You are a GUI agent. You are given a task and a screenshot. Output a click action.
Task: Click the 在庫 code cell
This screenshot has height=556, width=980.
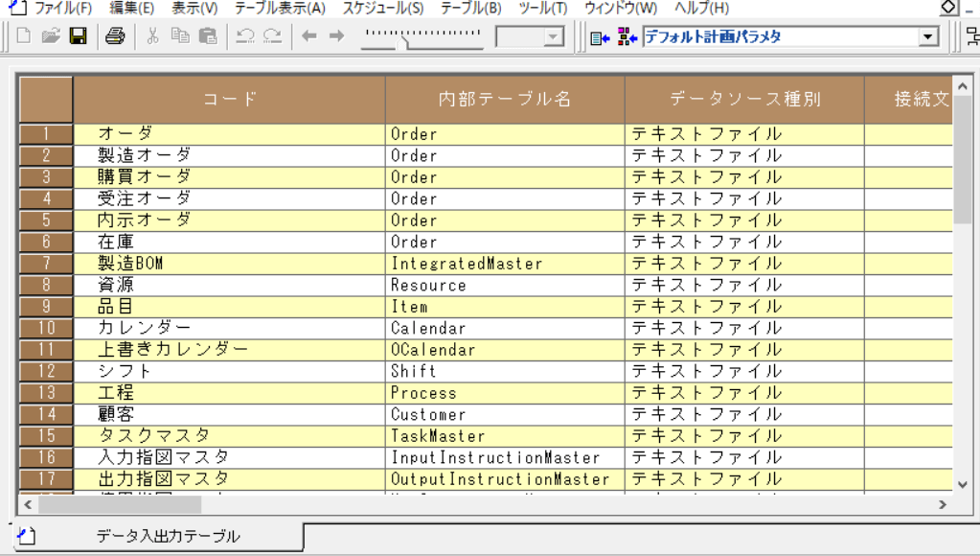[x=229, y=242]
